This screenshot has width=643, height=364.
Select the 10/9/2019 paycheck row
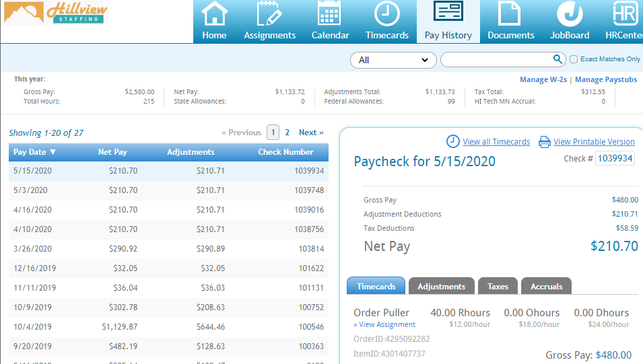click(168, 307)
